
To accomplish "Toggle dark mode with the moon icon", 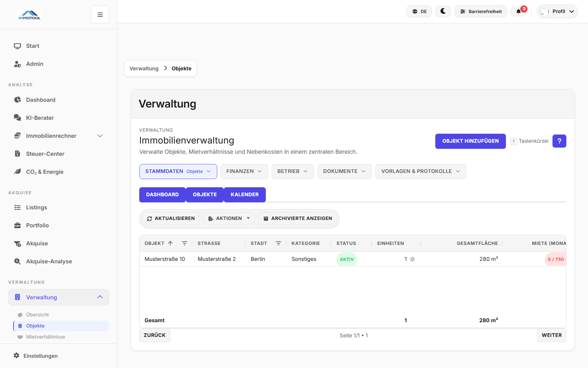I will coord(443,11).
